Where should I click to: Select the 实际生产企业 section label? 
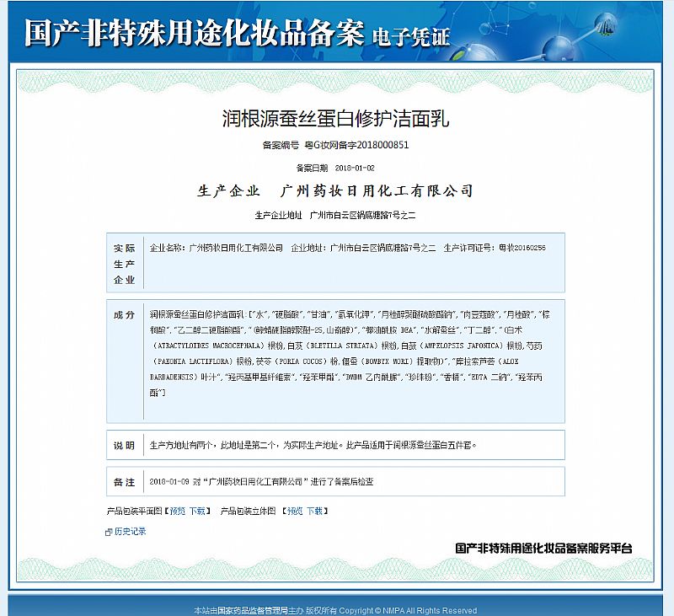[125, 264]
